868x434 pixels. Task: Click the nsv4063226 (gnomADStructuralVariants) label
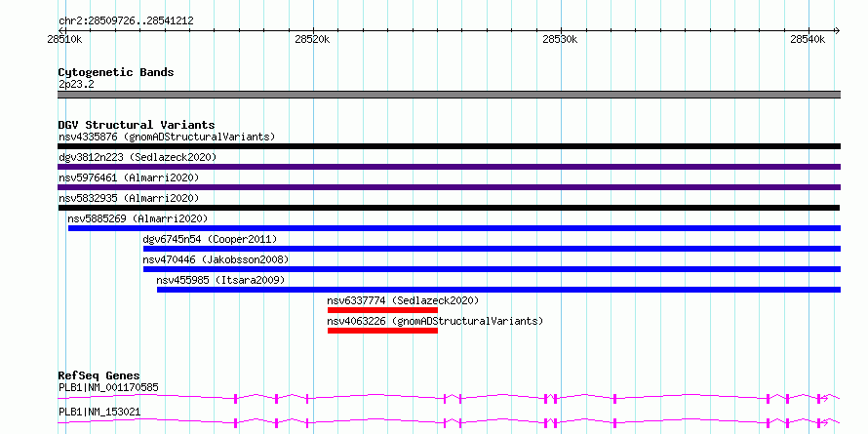tap(436, 321)
